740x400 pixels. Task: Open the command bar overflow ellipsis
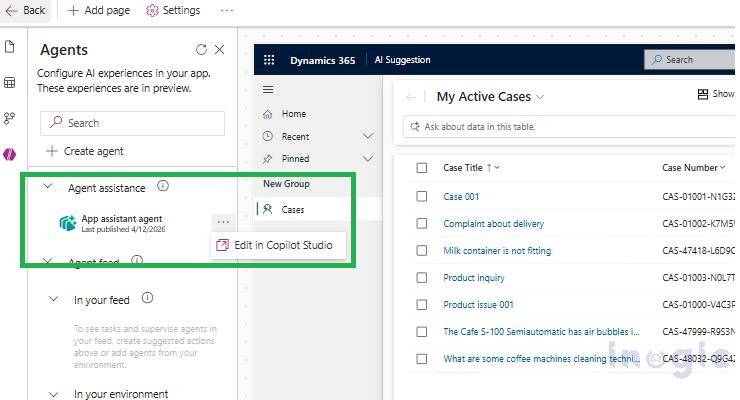[227, 10]
